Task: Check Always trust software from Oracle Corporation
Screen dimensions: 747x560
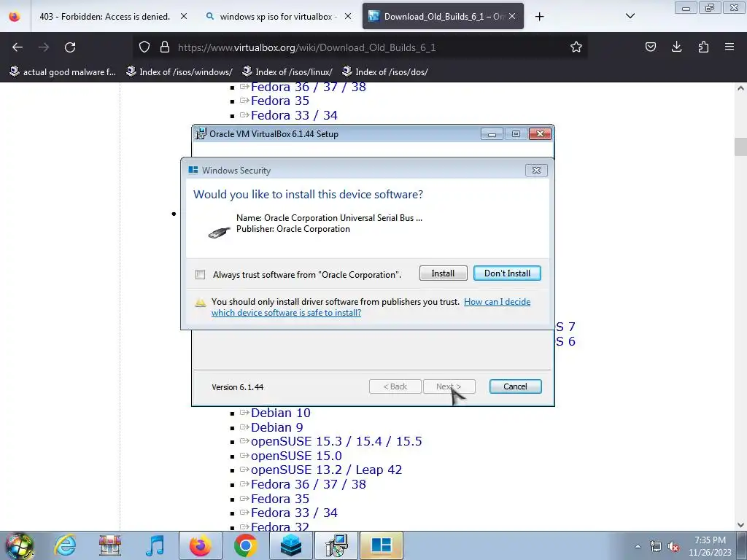Action: 200,275
